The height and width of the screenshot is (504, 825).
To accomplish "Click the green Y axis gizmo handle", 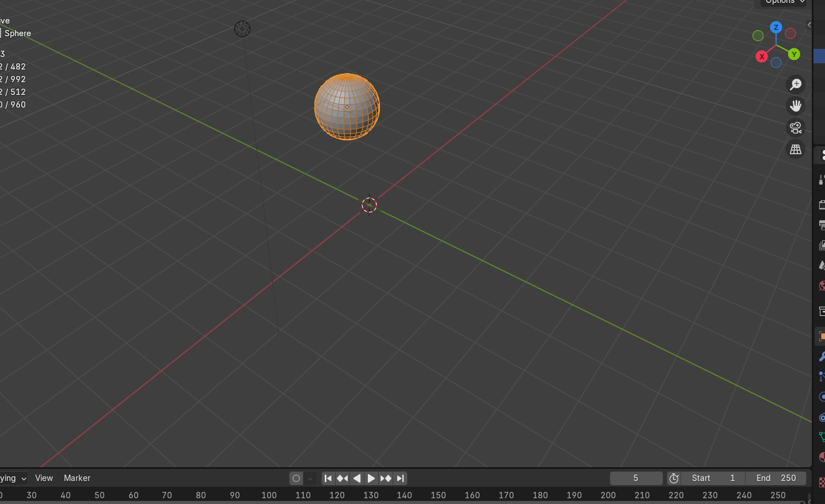I will point(794,54).
